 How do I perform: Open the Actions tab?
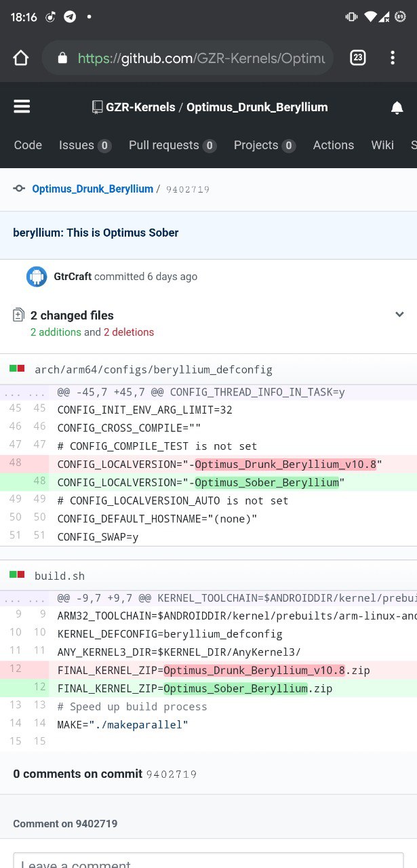[x=334, y=145]
